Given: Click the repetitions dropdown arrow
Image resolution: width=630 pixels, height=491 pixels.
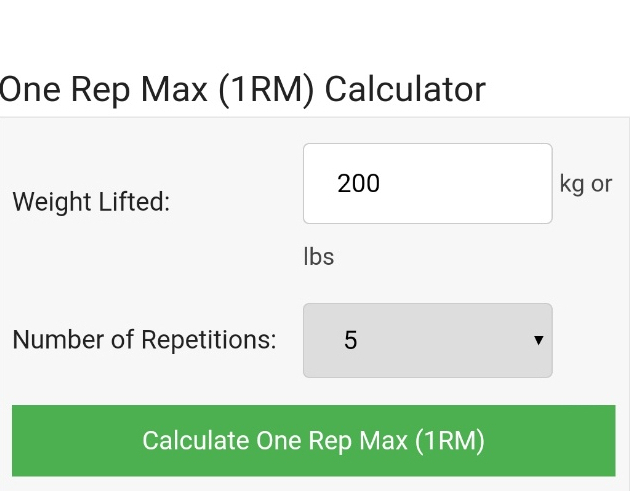Looking at the screenshot, I should tap(538, 340).
